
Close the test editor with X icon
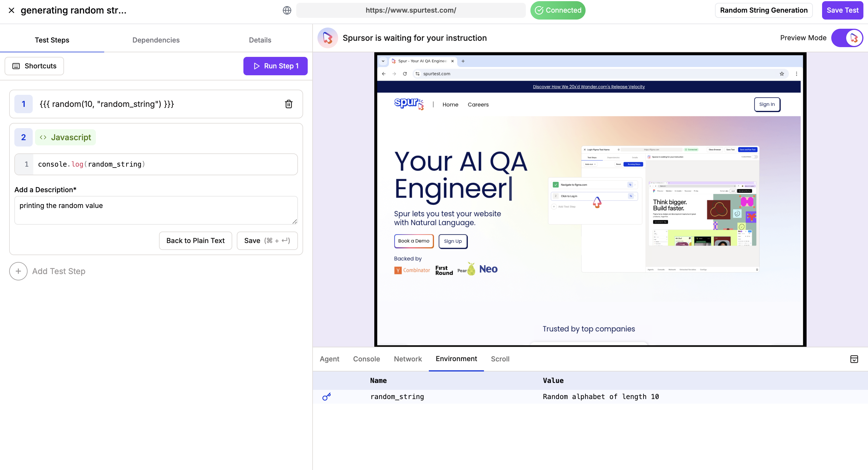point(11,10)
